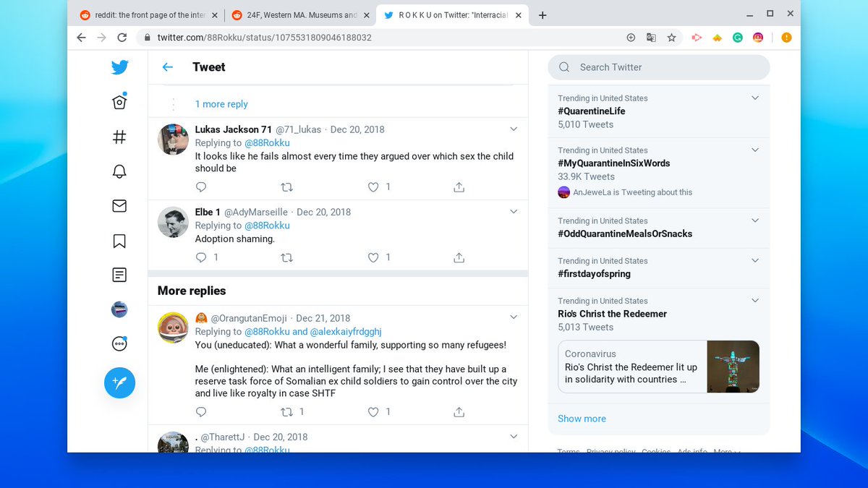Open Grammarly extension icon
Viewport: 868px width, 488px height.
(738, 38)
